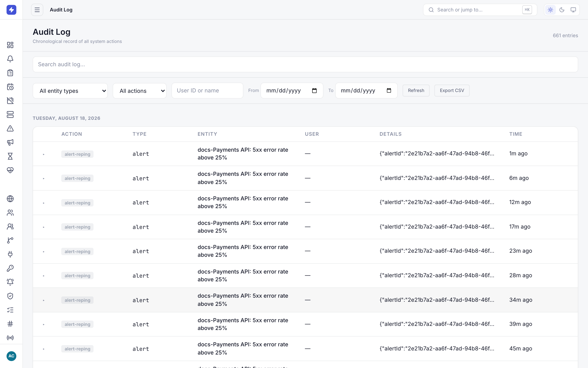The height and width of the screenshot is (368, 588).
Task: Click alert-reping badge in 1m ago row
Action: tap(77, 154)
